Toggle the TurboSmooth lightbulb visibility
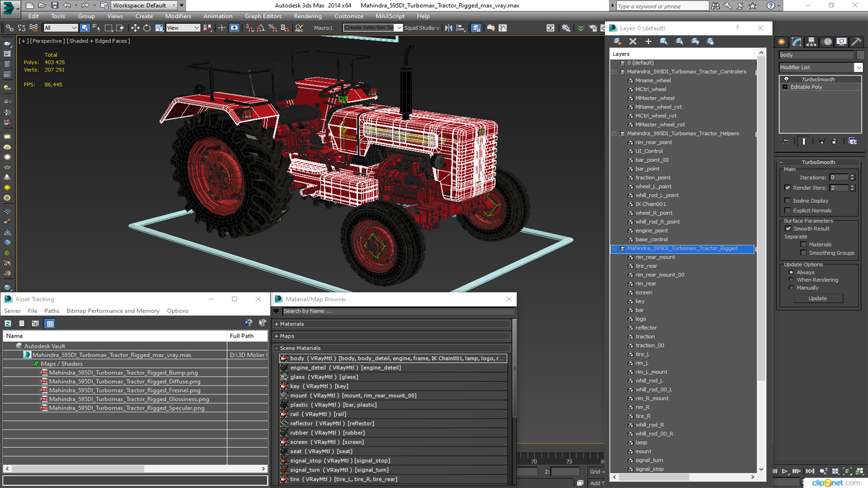This screenshot has width=868, height=488. click(x=786, y=79)
